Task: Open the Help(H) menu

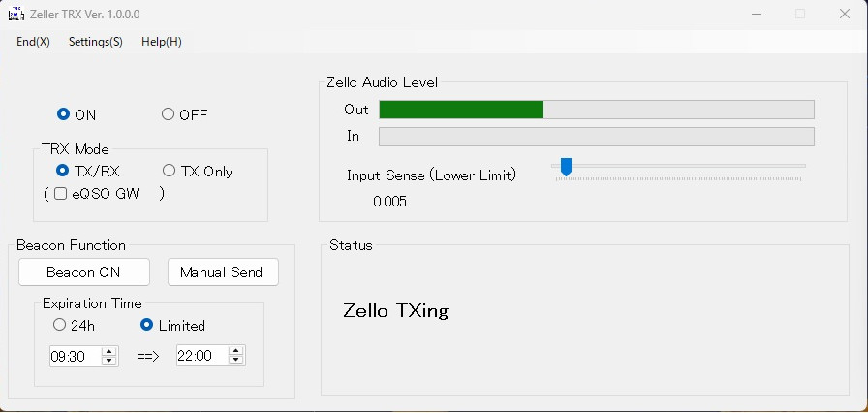Action: click(x=161, y=42)
